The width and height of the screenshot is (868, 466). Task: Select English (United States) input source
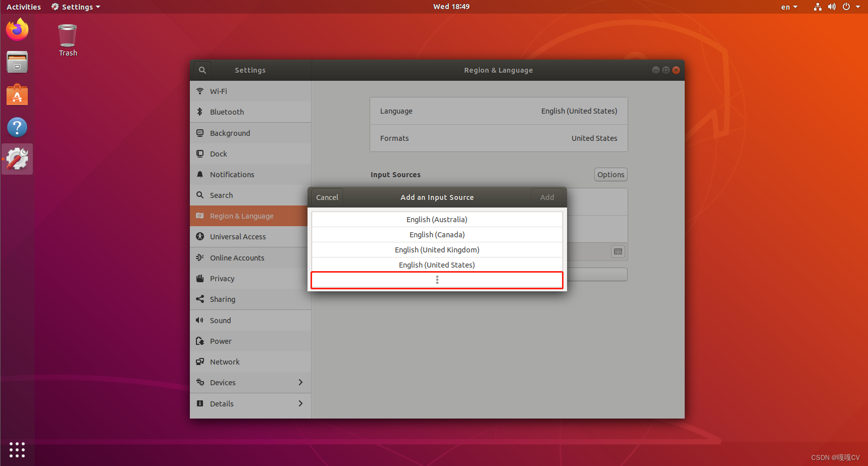(437, 265)
